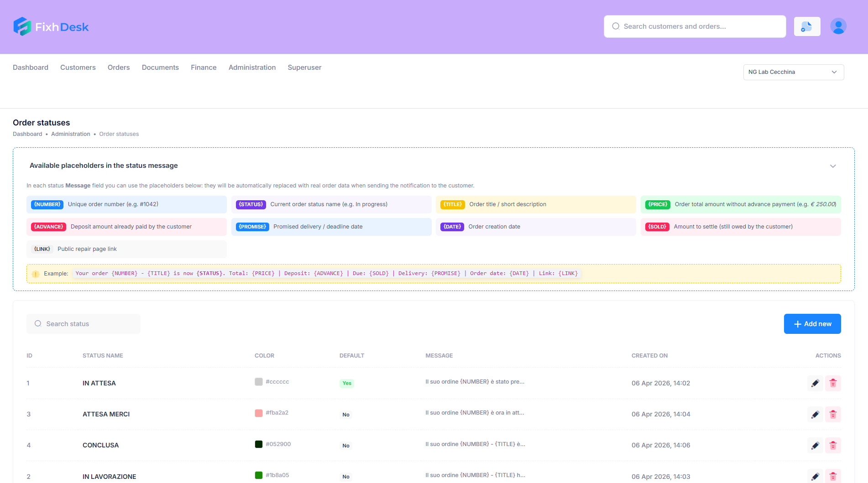
Task: Open the user profile avatar
Action: coord(838,26)
